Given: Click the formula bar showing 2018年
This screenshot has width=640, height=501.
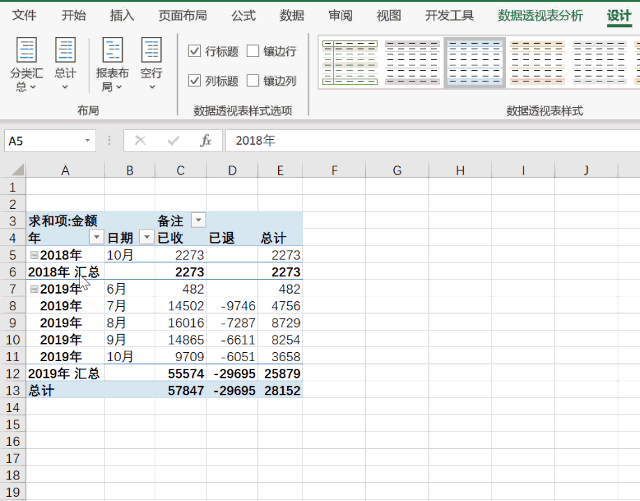Looking at the screenshot, I should (433, 141).
